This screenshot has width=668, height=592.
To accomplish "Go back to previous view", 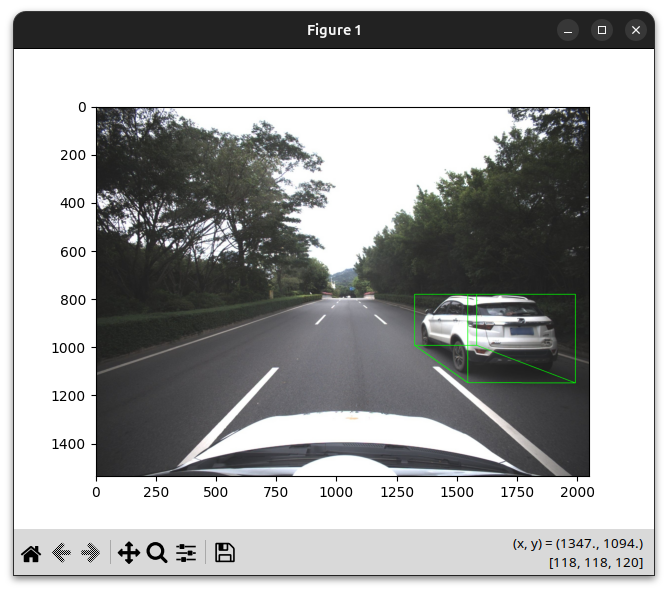I will pyautogui.click(x=61, y=553).
